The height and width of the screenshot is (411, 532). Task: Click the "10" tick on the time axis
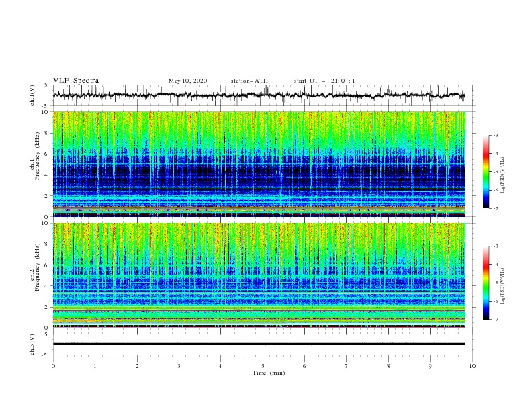click(x=472, y=366)
